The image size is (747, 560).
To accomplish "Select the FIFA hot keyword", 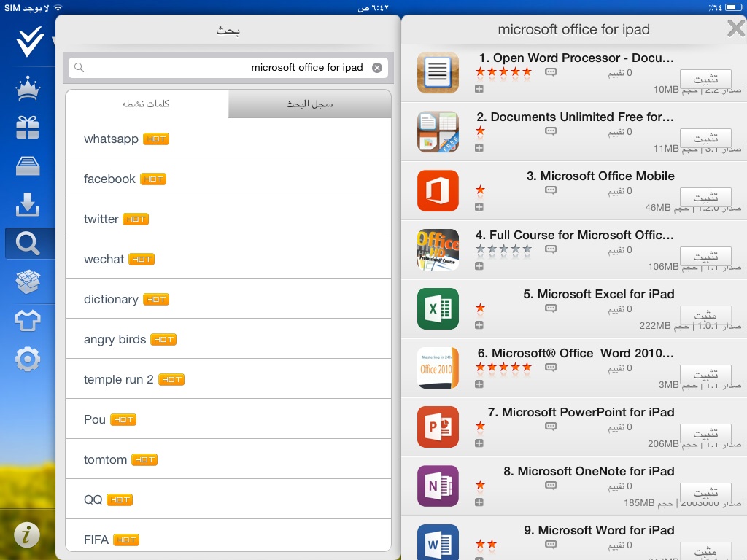I will (228, 537).
